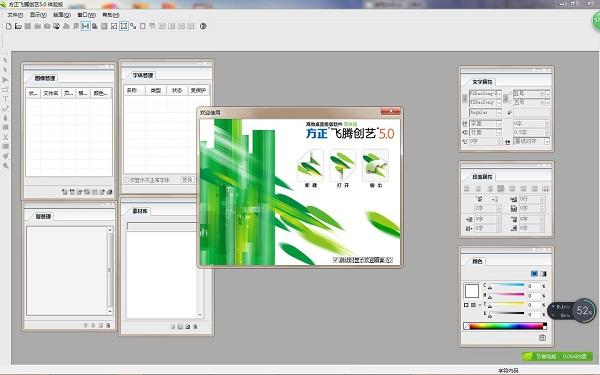Image resolution: width=600 pixels, height=375 pixels.
Task: Click the 新建 (New) icon in welcome dialog
Action: pyautogui.click(x=310, y=166)
